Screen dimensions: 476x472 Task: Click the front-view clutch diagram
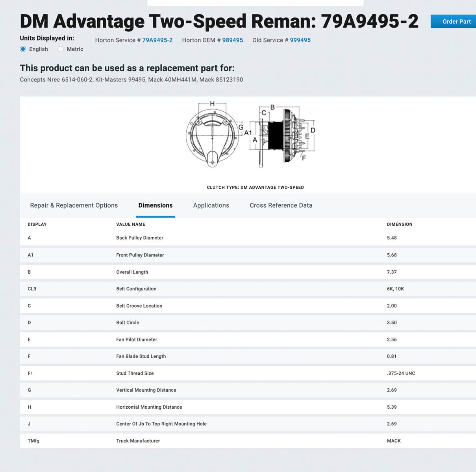[213, 136]
